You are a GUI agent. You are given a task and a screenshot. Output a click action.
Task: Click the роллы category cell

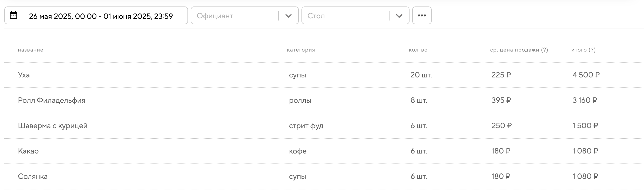click(300, 100)
